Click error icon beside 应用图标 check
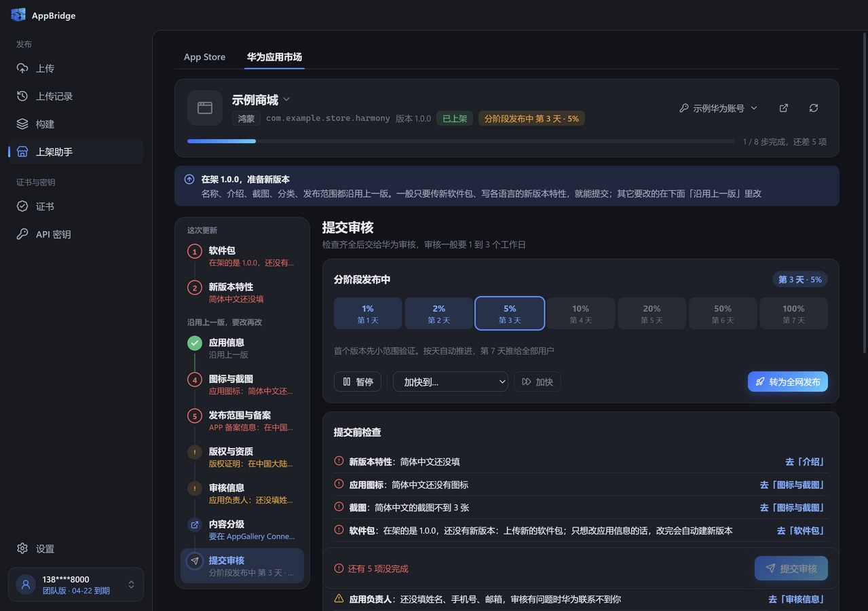This screenshot has height=611, width=868. [339, 484]
